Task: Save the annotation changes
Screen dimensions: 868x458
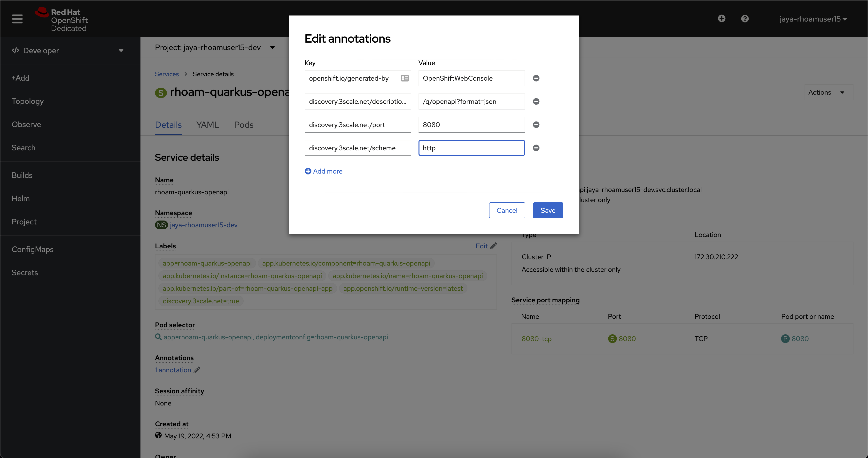Action: [x=548, y=210]
